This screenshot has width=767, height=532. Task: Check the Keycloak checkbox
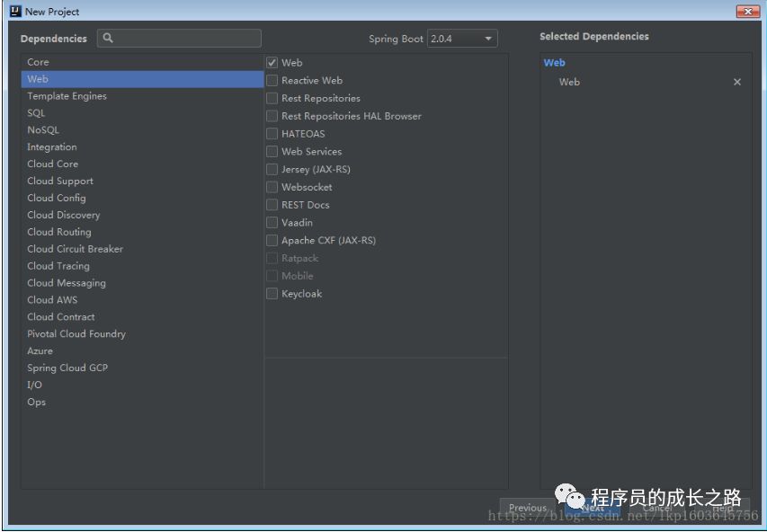click(272, 293)
